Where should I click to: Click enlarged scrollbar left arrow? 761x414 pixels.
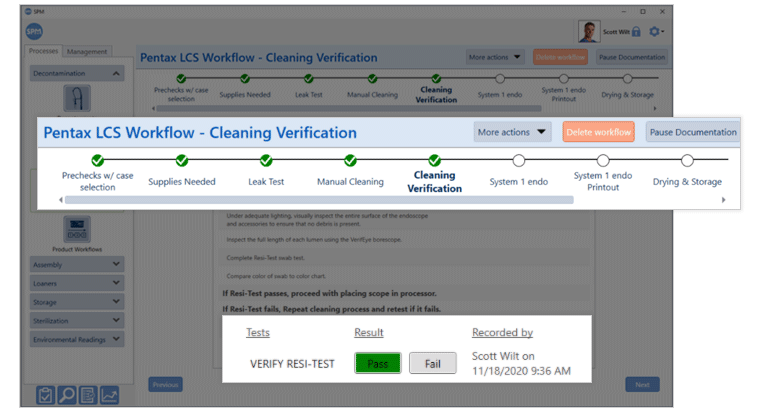(x=61, y=200)
